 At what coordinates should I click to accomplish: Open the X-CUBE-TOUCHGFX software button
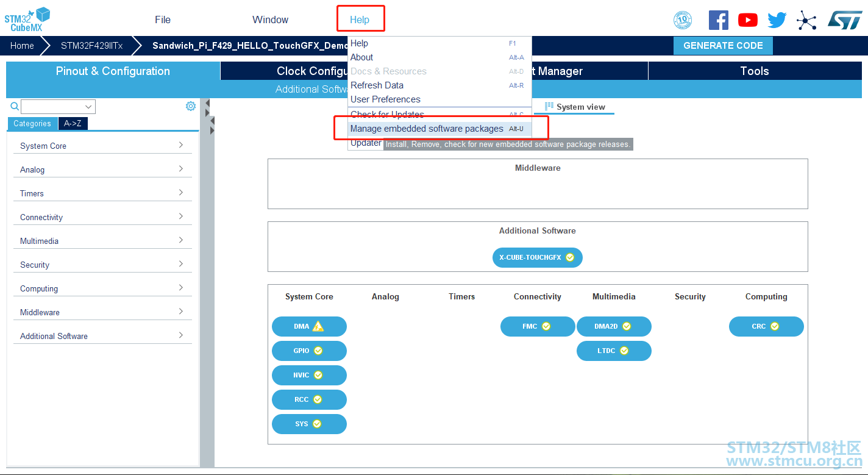tap(538, 257)
